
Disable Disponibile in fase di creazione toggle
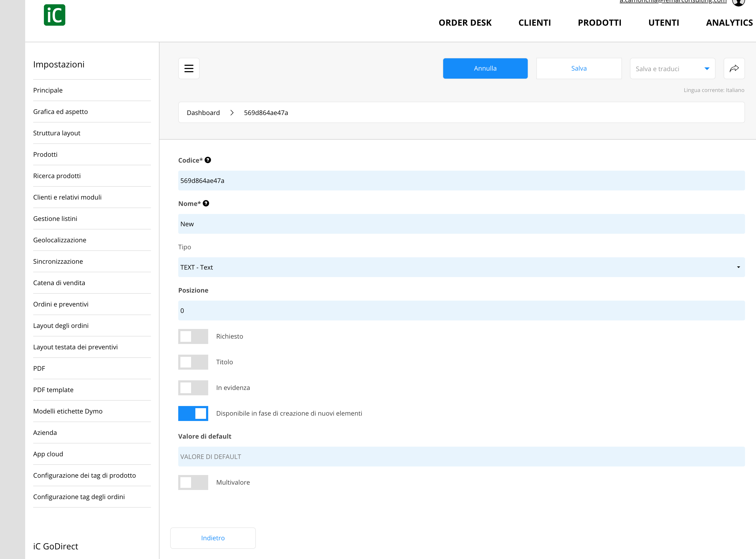tap(193, 413)
